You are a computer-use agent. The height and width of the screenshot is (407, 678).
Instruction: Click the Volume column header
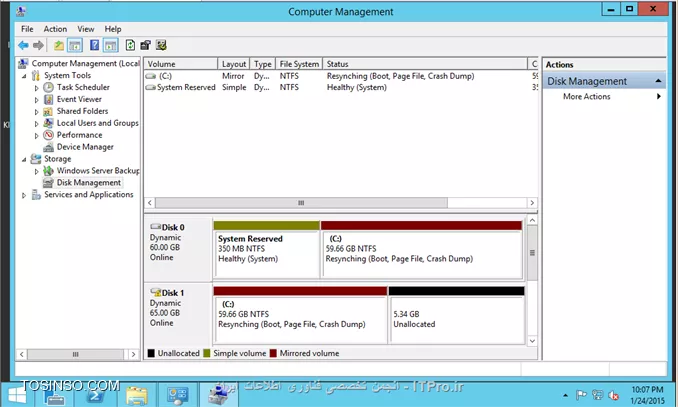[x=180, y=63]
